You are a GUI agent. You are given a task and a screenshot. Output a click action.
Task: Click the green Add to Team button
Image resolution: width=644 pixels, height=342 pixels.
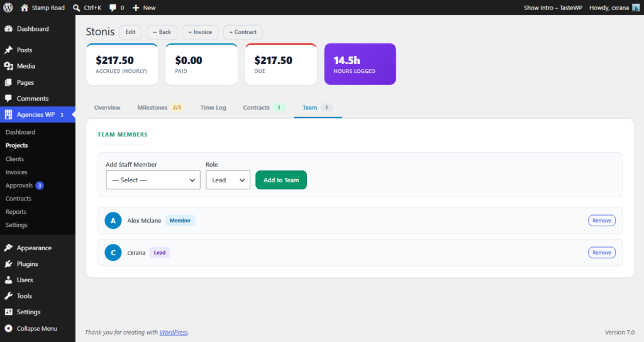tap(281, 180)
